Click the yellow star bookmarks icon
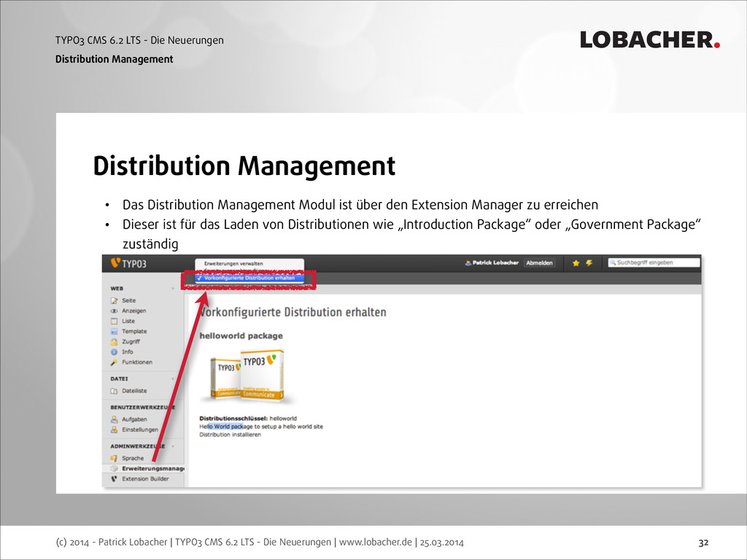The width and height of the screenshot is (747, 560). [576, 262]
